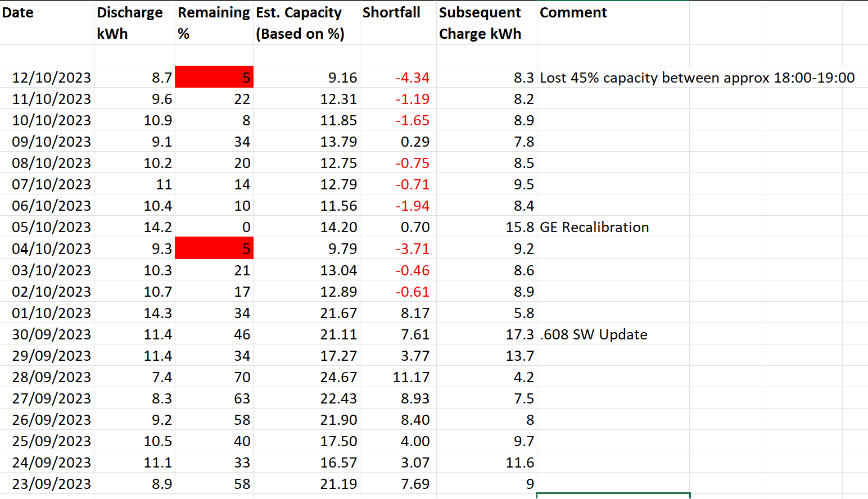Select the red Remaining % cell for 12/10/2023
This screenshot has width=868, height=499.
click(214, 78)
